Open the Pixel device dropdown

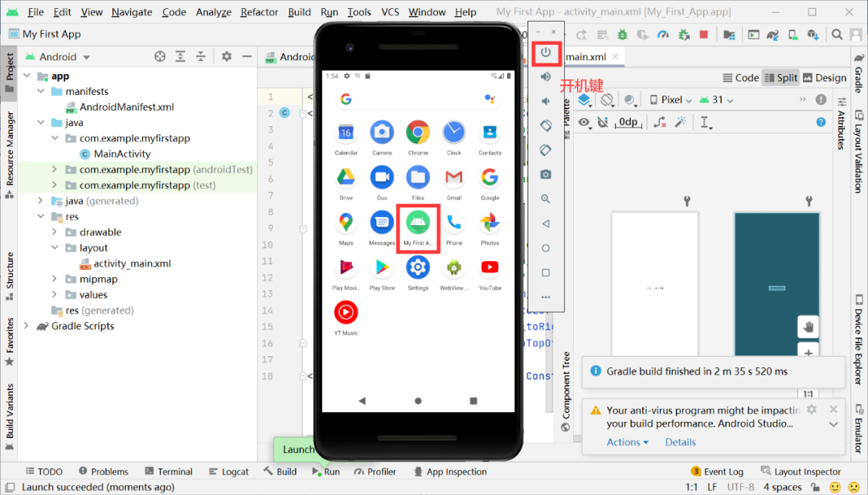(671, 100)
